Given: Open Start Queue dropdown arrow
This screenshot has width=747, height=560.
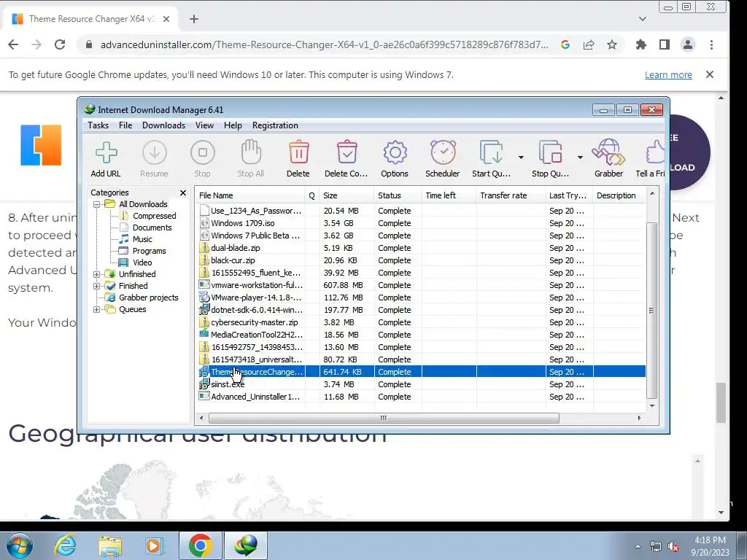Looking at the screenshot, I should point(521,157).
